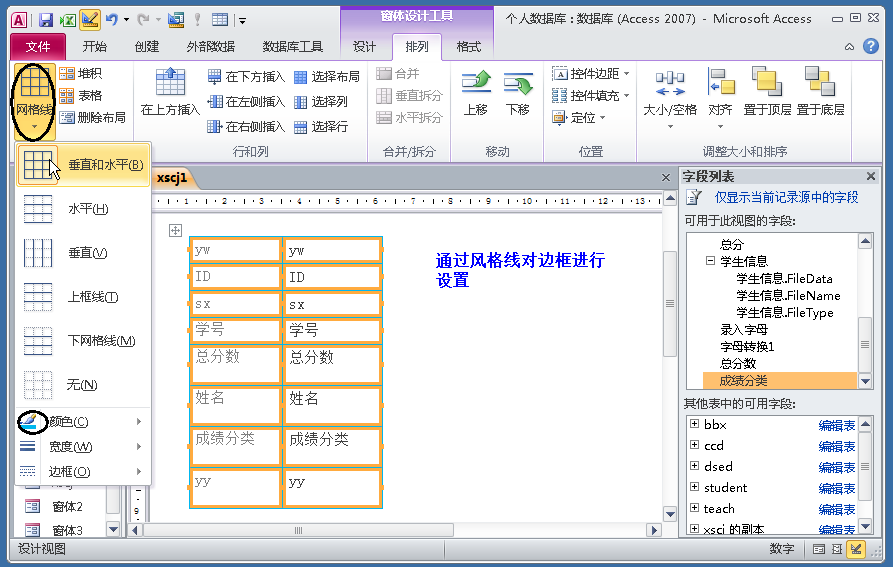Screen dimensions: 893x567
Task: Click Move Up (上移) button
Action: click(x=476, y=94)
